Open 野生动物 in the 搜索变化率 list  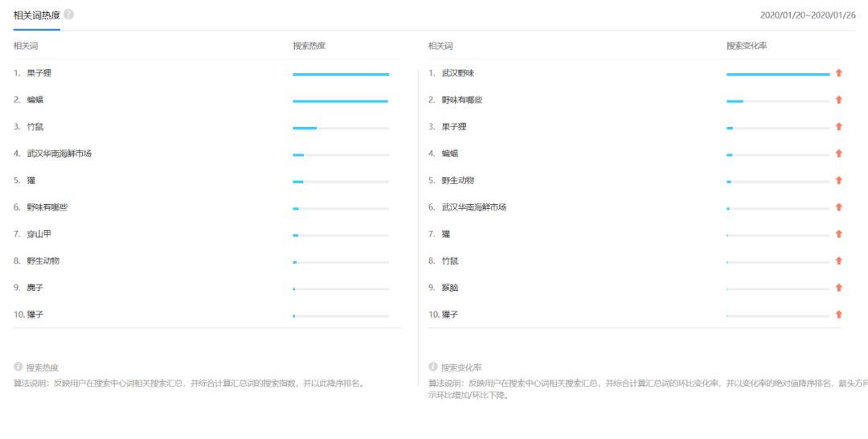point(458,180)
